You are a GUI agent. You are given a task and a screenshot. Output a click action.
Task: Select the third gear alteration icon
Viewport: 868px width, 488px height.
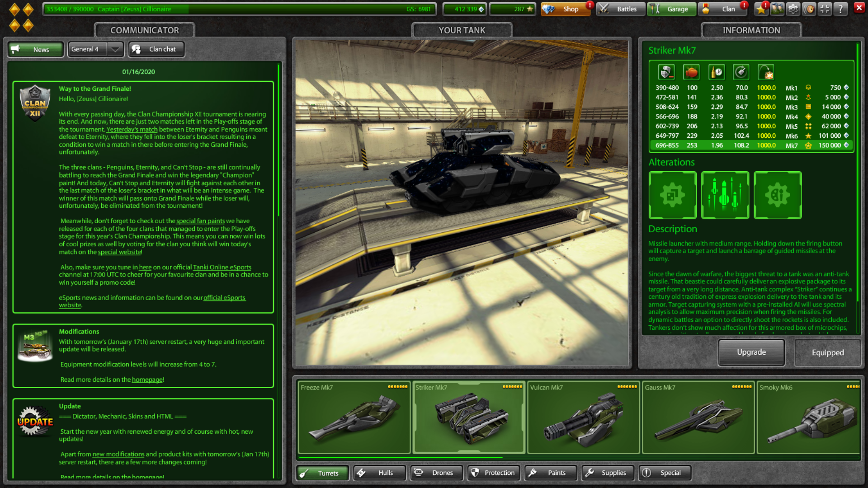(777, 195)
